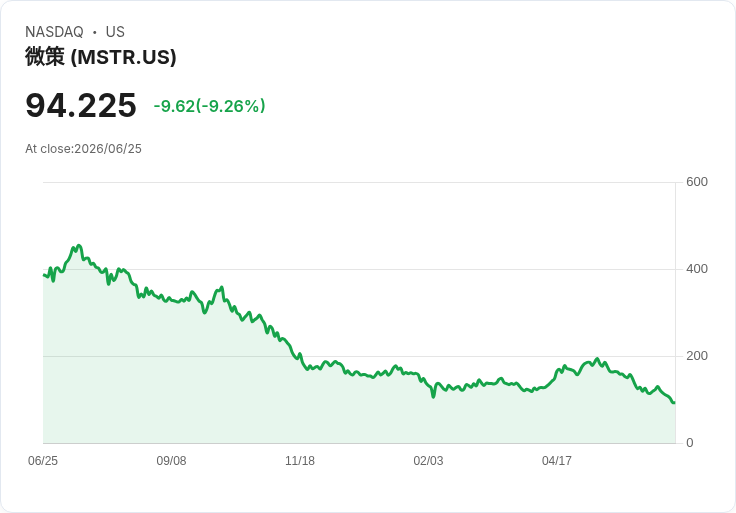The image size is (736, 513).
Task: Click the 400 y-axis value label
Action: [697, 269]
